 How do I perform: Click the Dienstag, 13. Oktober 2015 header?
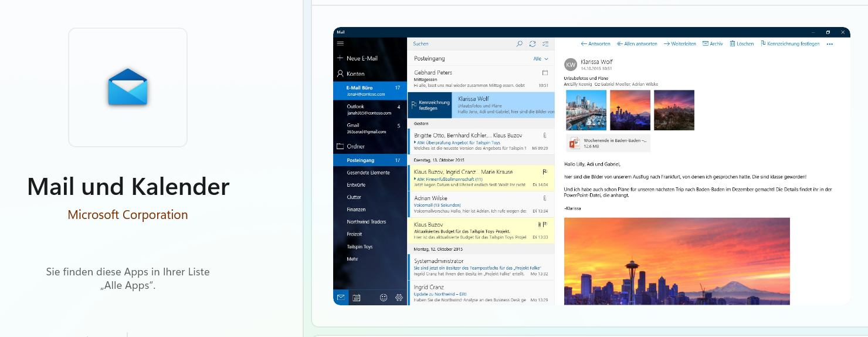[481, 160]
